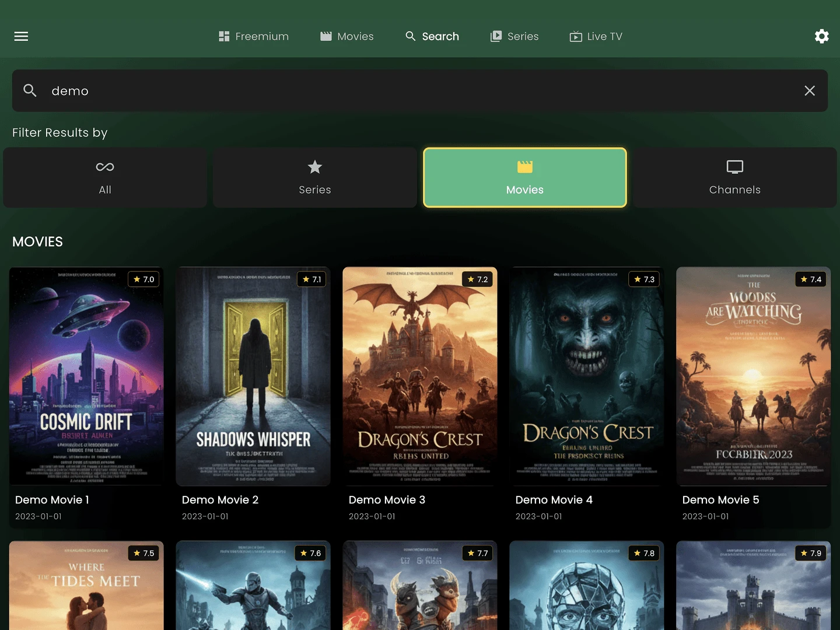The height and width of the screenshot is (630, 840).
Task: Open the settings gear
Action: tap(821, 36)
